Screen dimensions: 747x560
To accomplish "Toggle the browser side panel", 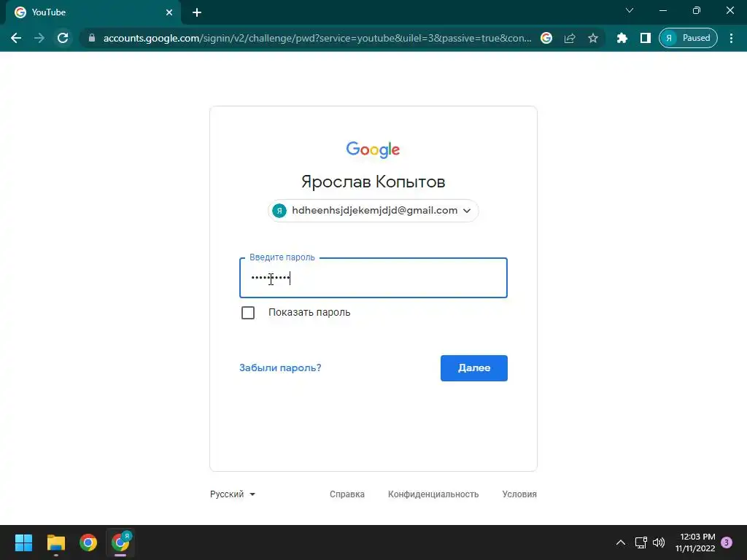I will 645,38.
